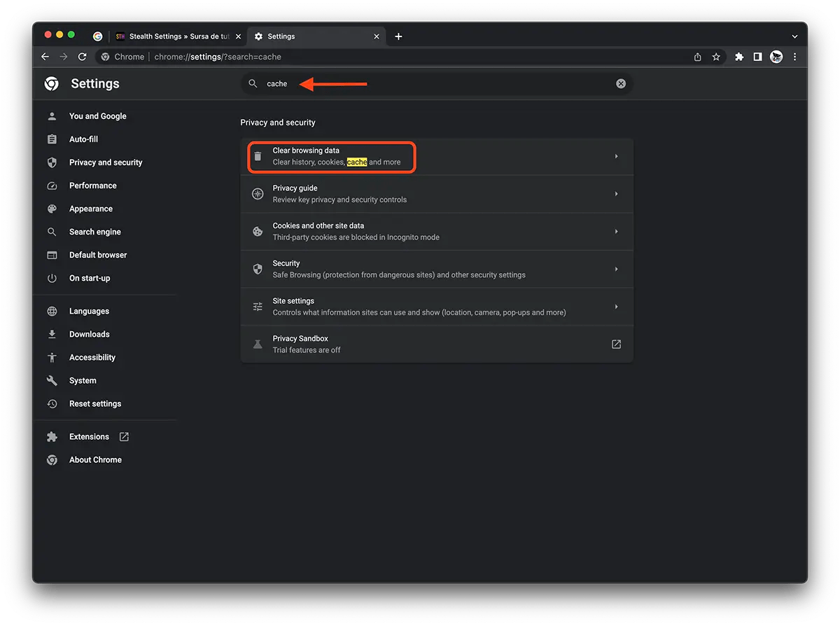840x626 pixels.
Task: Expand the Security settings chevron
Action: tap(617, 269)
